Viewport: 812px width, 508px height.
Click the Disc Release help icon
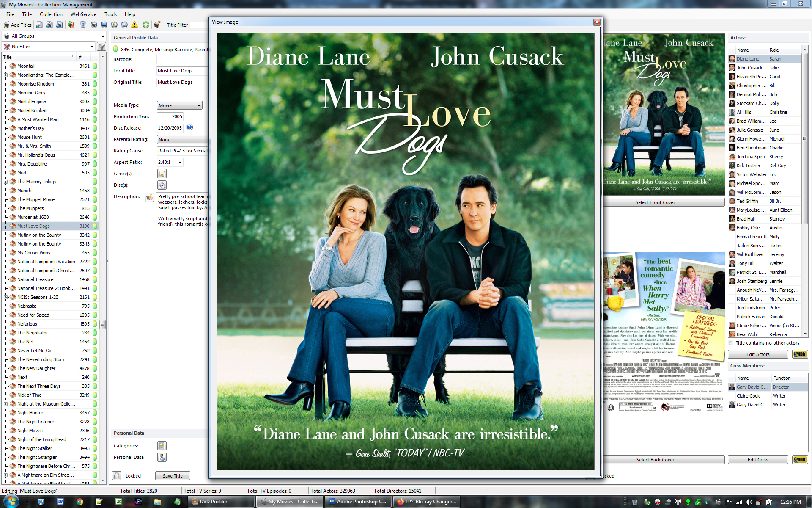(189, 127)
